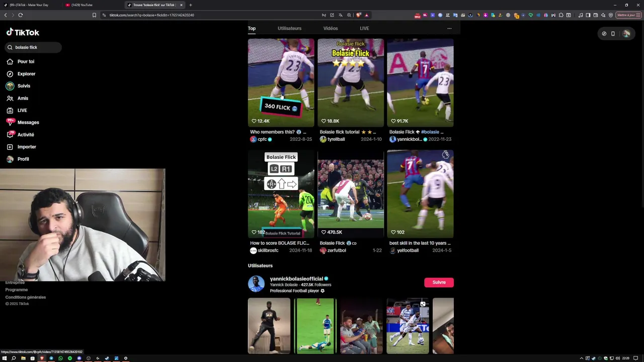
Task: Click the Conditions générales footer link
Action: (x=26, y=297)
